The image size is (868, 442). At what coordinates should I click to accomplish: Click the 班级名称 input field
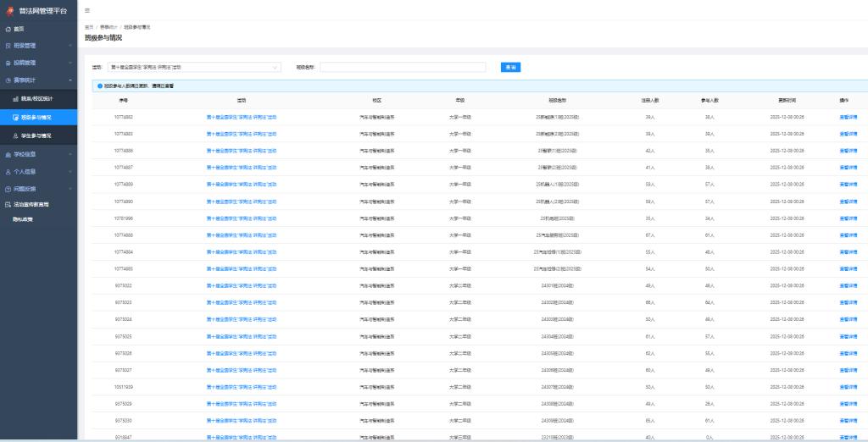pos(403,67)
